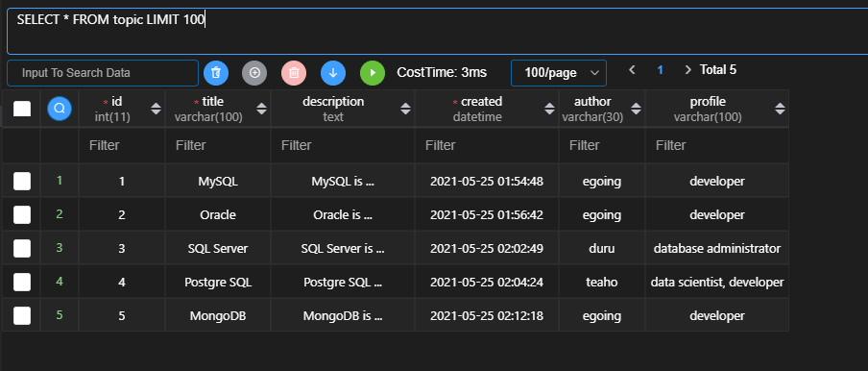
Task: Go to next page arrow
Action: (687, 70)
